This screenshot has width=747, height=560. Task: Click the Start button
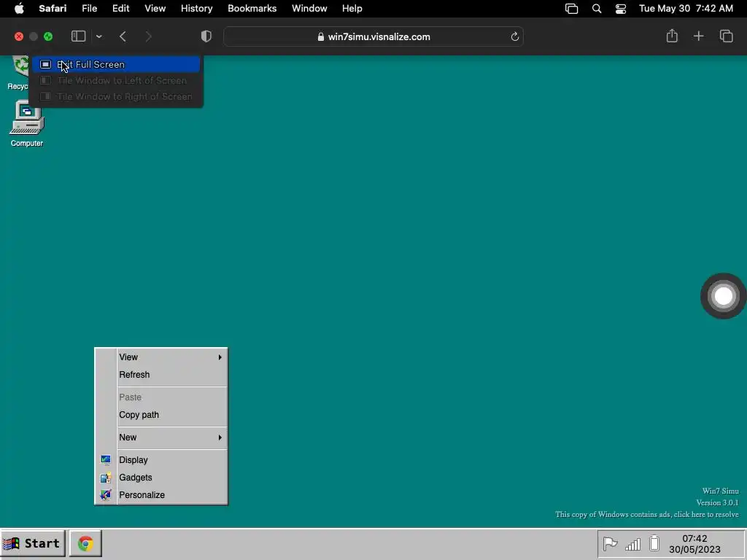coord(33,543)
